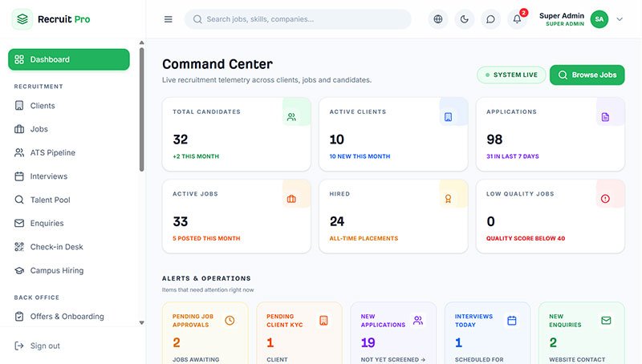Click the sidebar scrollbar up arrow
The height and width of the screenshot is (364, 642).
[x=142, y=42]
